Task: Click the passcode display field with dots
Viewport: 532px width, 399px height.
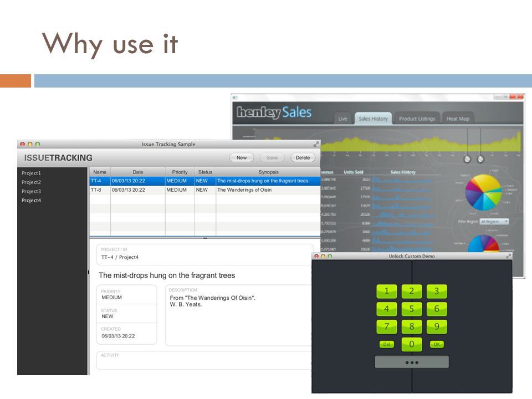Action: coord(412,362)
